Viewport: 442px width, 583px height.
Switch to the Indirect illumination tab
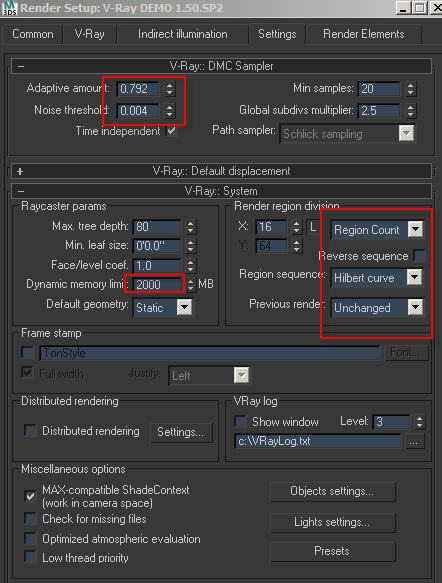click(x=183, y=34)
